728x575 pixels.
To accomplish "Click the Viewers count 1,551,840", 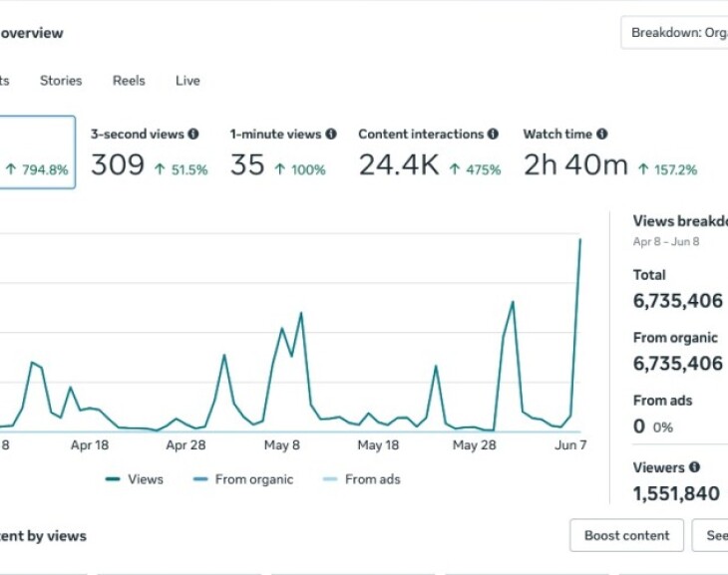I will click(676, 494).
